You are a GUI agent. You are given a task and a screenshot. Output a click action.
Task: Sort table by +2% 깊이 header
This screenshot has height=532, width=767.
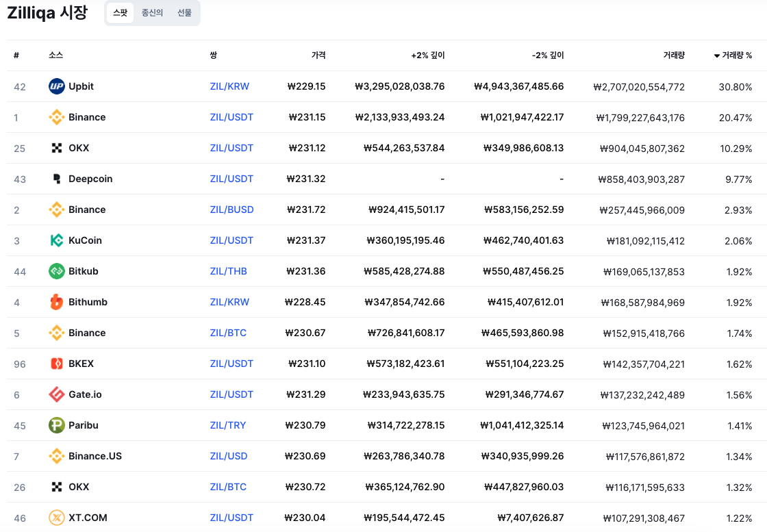428,55
